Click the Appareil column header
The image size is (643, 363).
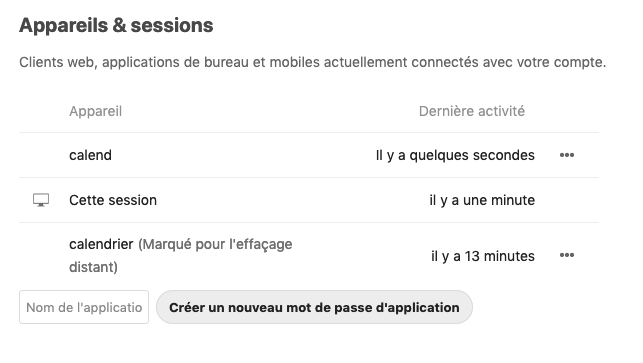[x=96, y=111]
